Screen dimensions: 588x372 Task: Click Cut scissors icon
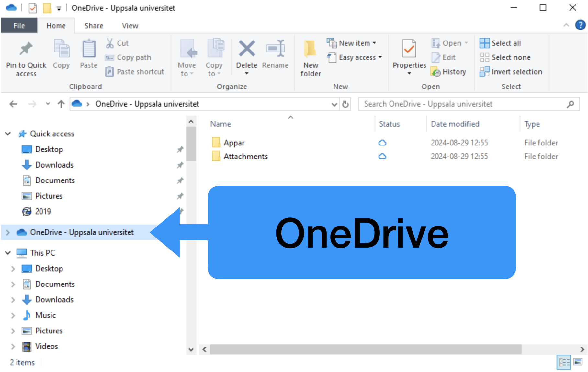tap(110, 43)
